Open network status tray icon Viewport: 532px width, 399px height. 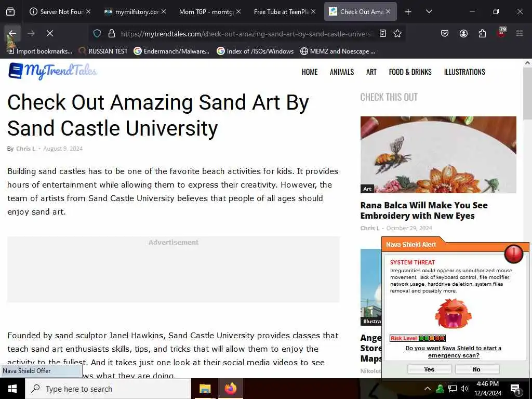coord(453,389)
